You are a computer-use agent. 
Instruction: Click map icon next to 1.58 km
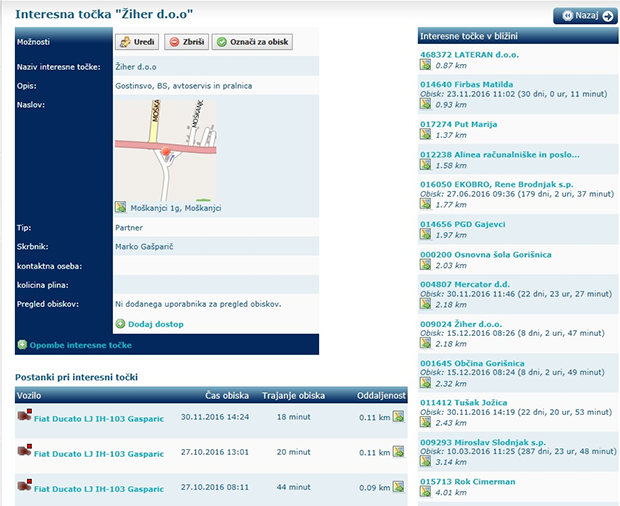point(425,164)
